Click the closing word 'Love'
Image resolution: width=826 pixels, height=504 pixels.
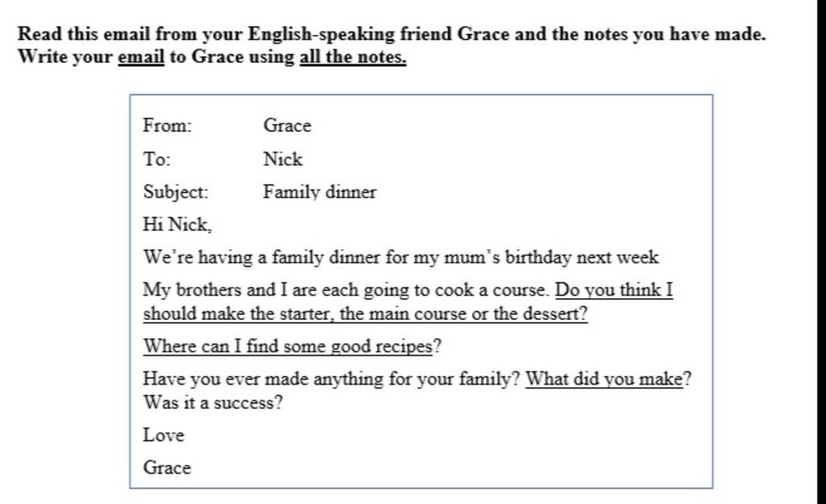tap(163, 435)
